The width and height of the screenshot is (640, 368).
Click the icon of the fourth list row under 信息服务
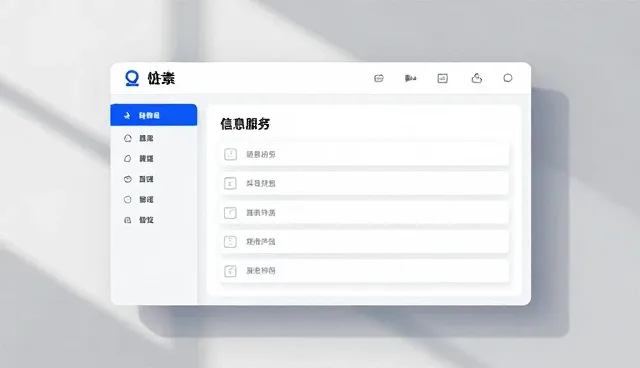click(230, 242)
